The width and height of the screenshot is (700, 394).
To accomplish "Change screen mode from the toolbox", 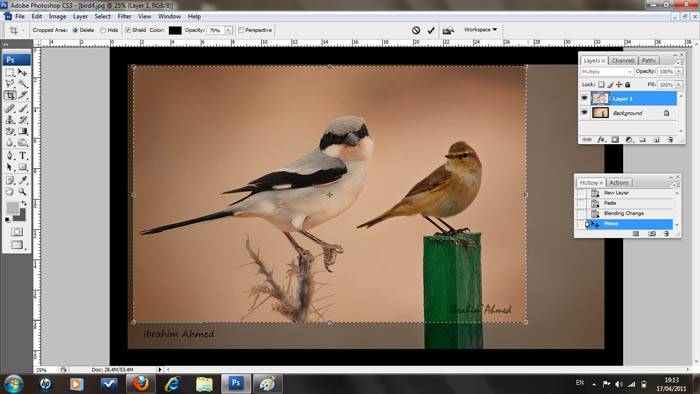I will [x=17, y=245].
